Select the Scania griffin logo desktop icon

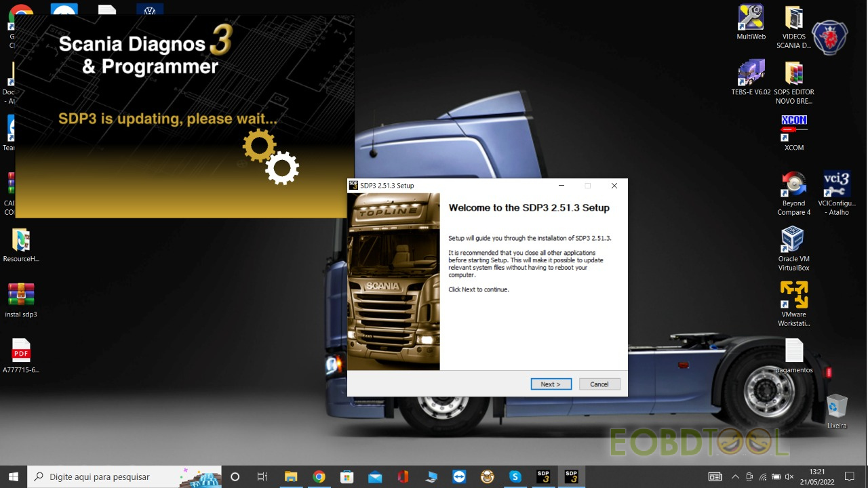tap(831, 37)
